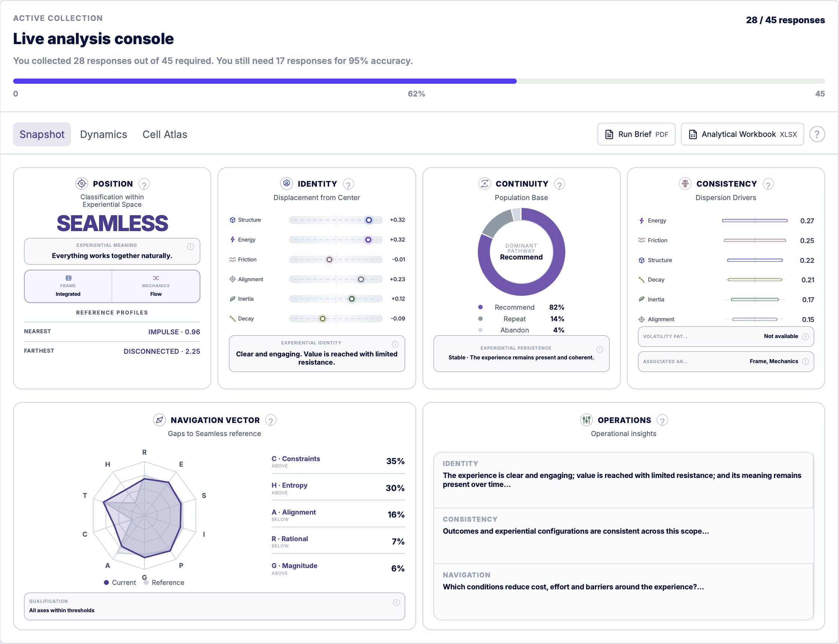Click the Friction displacement slider handle
This screenshot has width=839, height=644.
pyautogui.click(x=329, y=260)
